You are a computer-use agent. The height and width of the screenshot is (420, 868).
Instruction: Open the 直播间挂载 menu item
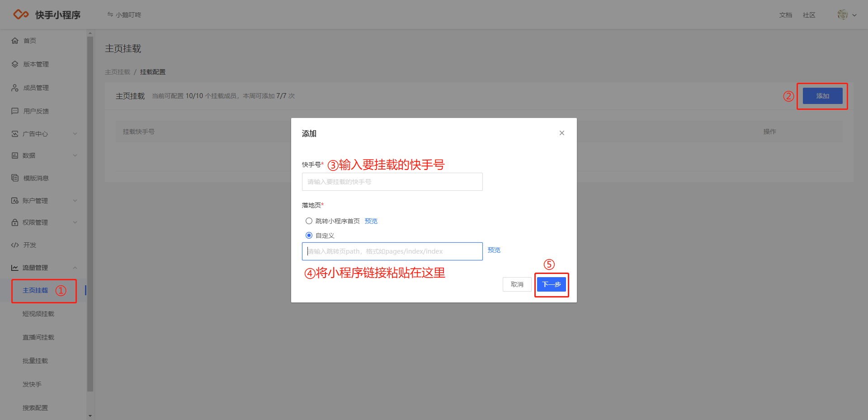[38, 337]
